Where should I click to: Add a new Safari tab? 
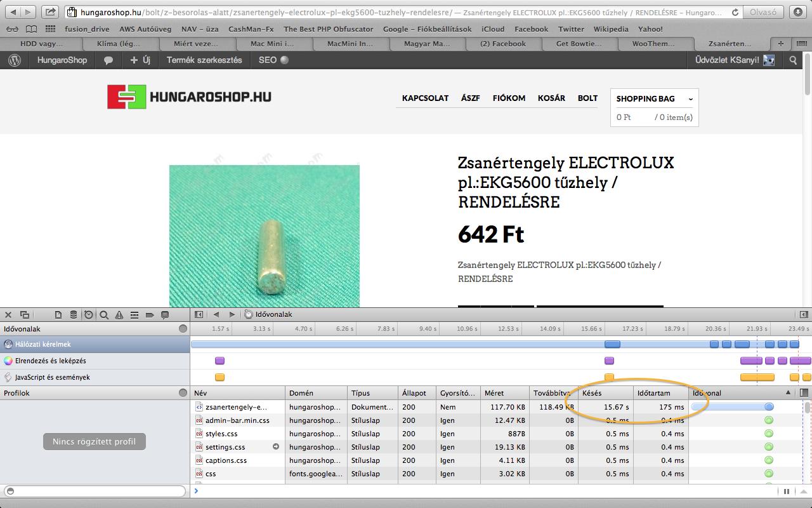coord(781,43)
